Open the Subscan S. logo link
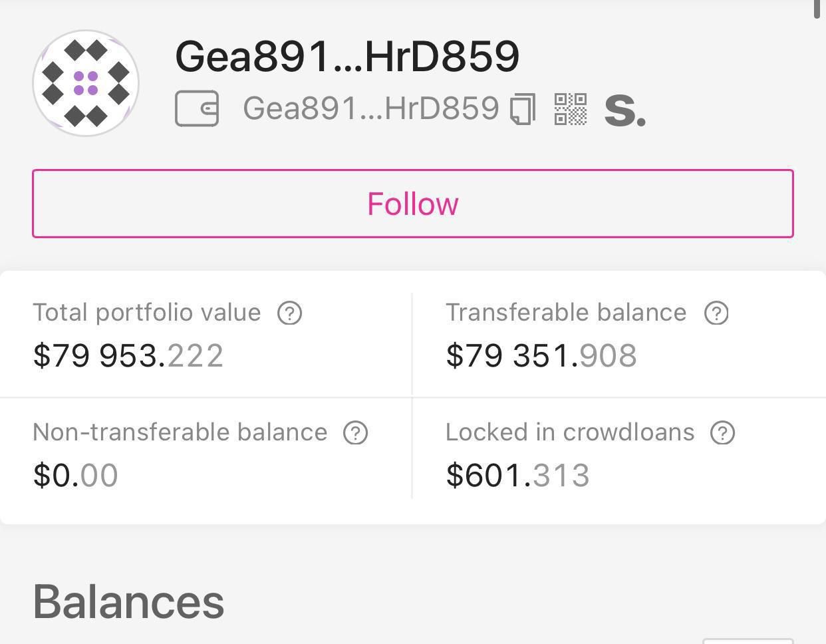826x644 pixels. tap(624, 110)
